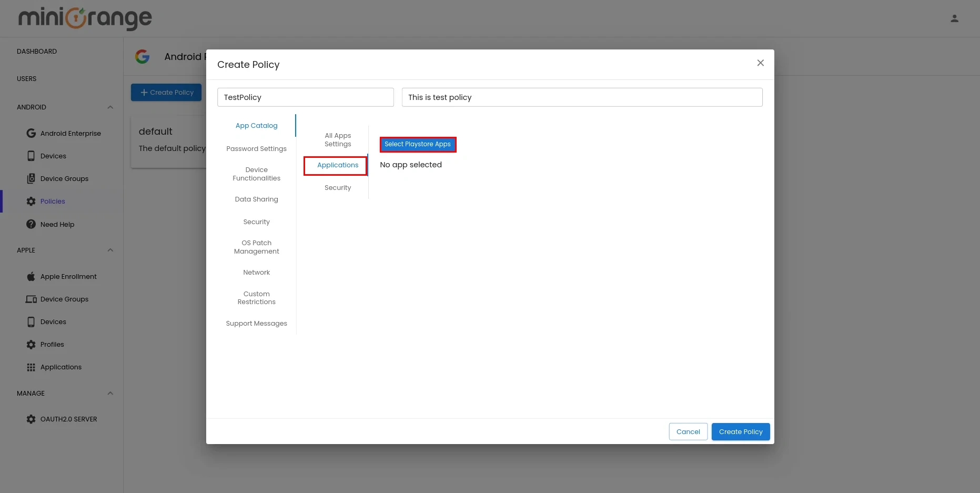Viewport: 980px width, 493px height.
Task: Select the Device Groups icon under ANDROID
Action: 31,178
